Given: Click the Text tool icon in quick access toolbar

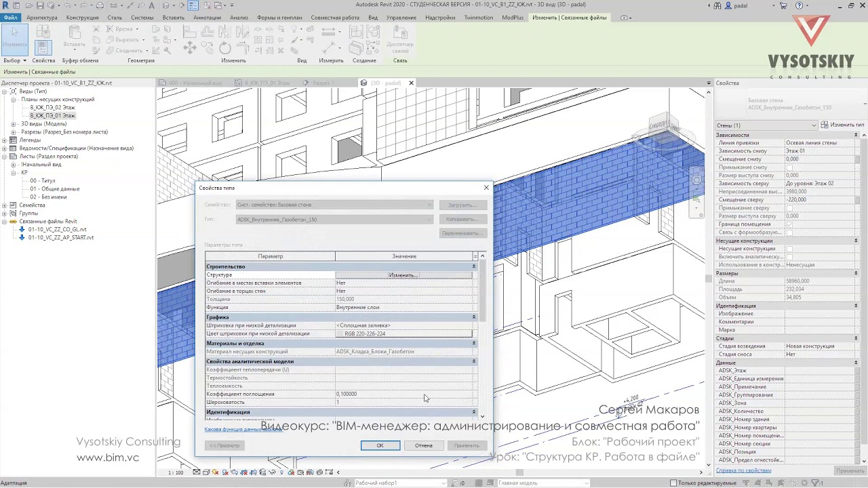Looking at the screenshot, I should [x=151, y=5].
